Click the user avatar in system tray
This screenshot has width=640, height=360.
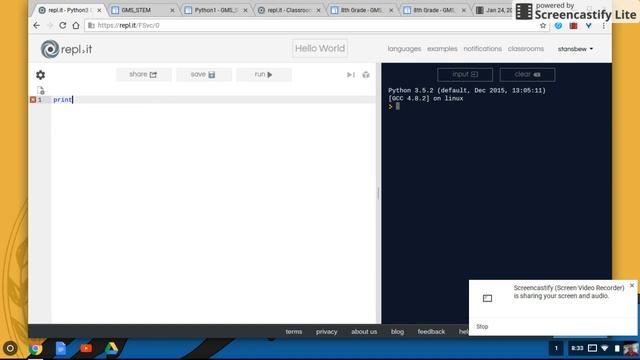[x=631, y=349]
